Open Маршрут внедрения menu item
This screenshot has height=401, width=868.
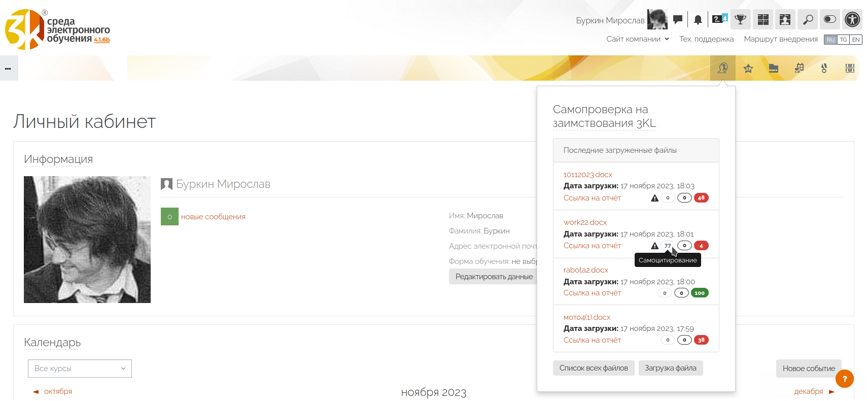780,39
